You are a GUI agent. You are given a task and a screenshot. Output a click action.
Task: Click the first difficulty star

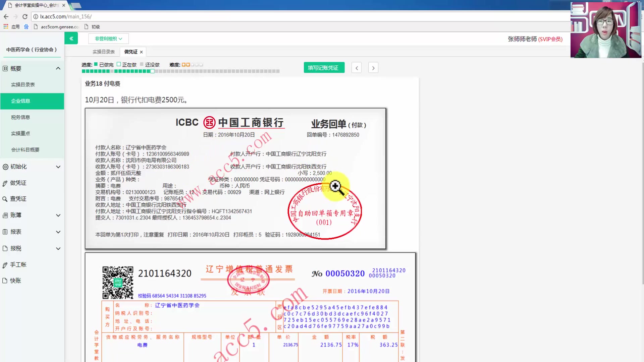(x=184, y=64)
